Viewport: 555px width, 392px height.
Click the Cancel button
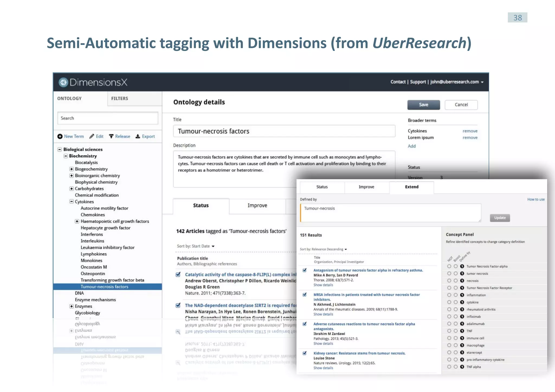tap(461, 105)
